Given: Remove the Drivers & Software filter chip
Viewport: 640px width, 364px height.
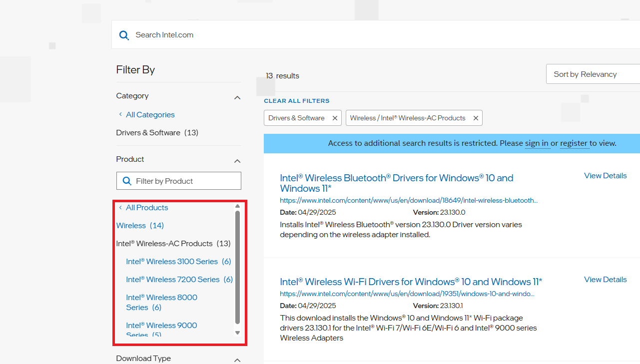Looking at the screenshot, I should point(335,118).
